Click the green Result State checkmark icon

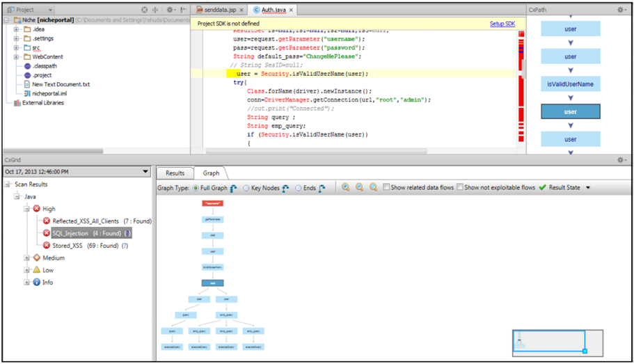click(x=542, y=188)
